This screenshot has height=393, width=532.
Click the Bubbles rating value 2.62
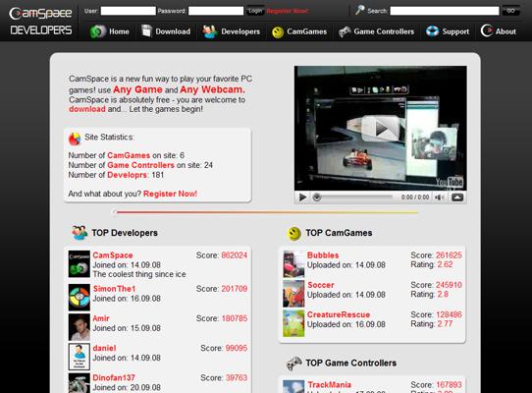[x=445, y=264]
